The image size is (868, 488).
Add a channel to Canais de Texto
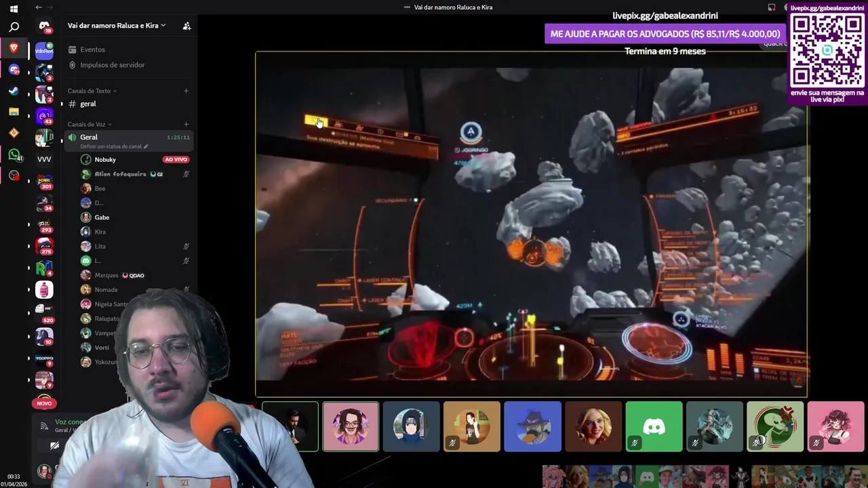(x=186, y=91)
